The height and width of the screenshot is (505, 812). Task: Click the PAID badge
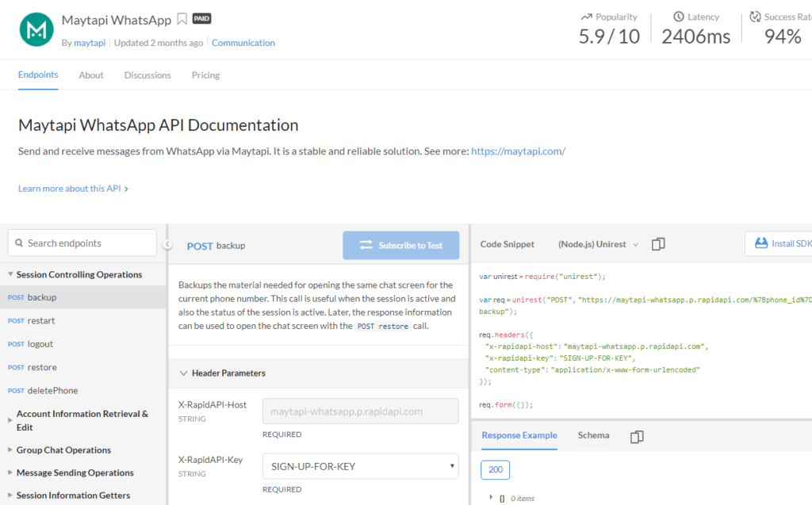(201, 19)
